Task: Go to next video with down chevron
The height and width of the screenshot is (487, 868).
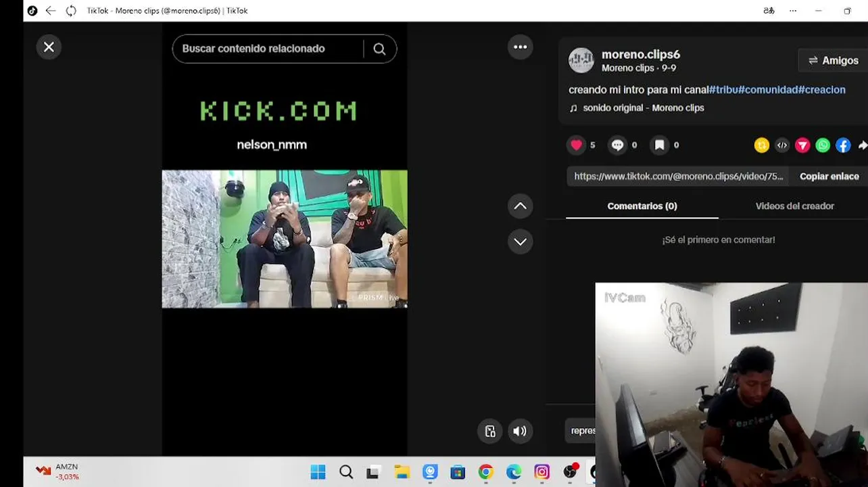Action: point(520,241)
